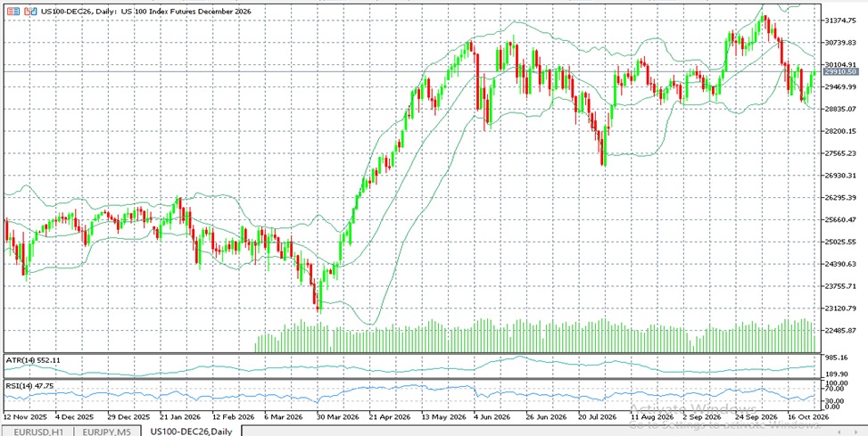Viewport: 868px width, 436px height.
Task: Click the 29 Dec 2025 date label
Action: tap(128, 416)
